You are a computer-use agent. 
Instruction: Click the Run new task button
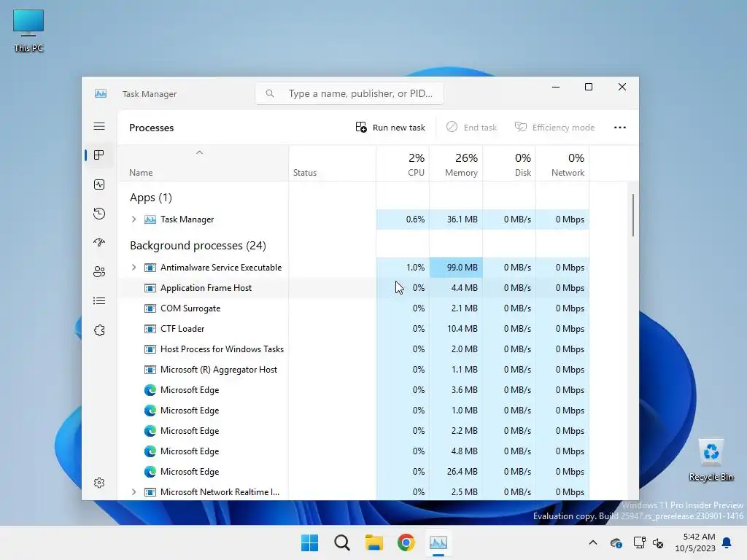pos(390,127)
